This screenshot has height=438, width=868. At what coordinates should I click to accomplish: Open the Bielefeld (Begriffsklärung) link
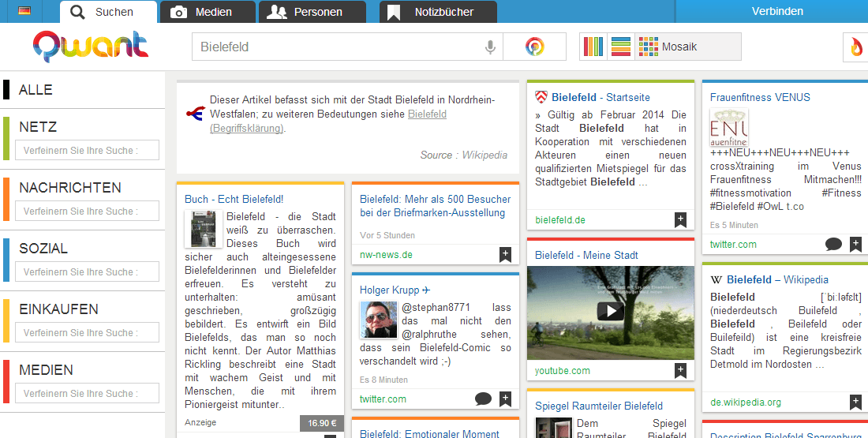[x=329, y=122]
